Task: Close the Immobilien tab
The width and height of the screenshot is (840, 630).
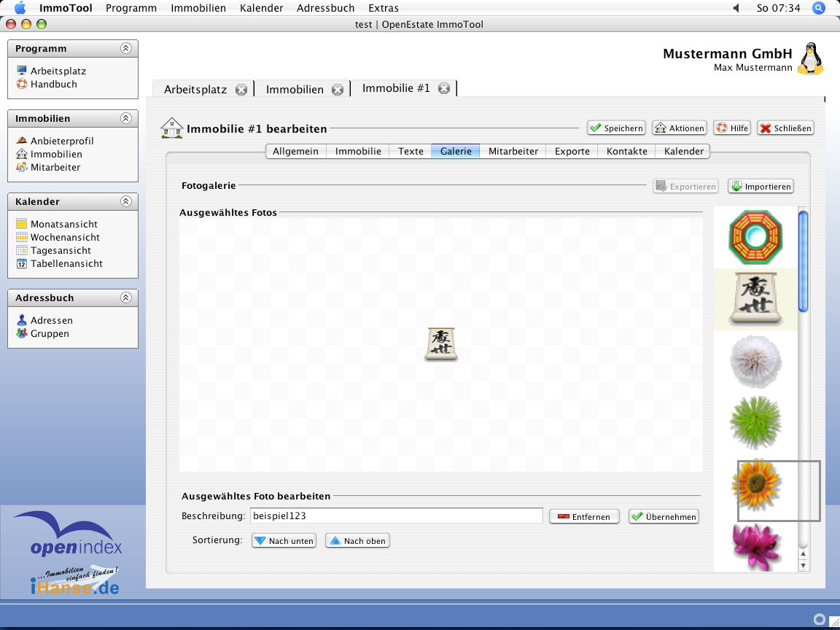Action: coord(338,90)
